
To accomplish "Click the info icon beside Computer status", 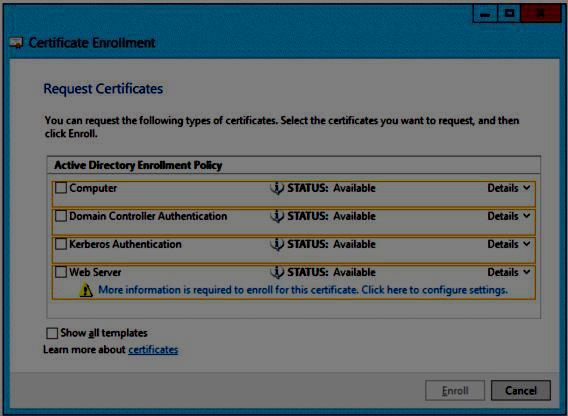I will tap(277, 188).
